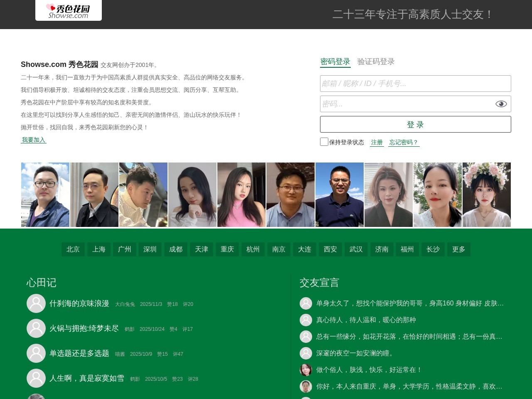Image resolution: width=532 pixels, height=399 pixels.
Task: Check the 保持登录状态 checkbox
Action: coord(324,142)
